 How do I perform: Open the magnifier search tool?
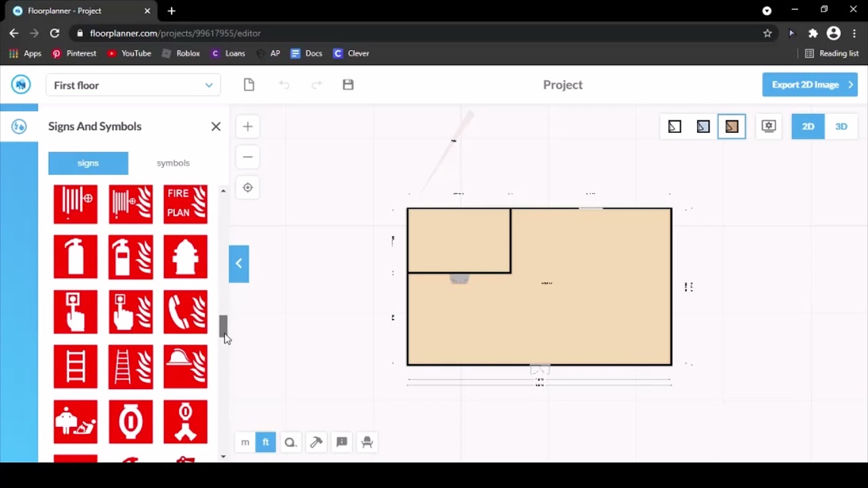[290, 443]
